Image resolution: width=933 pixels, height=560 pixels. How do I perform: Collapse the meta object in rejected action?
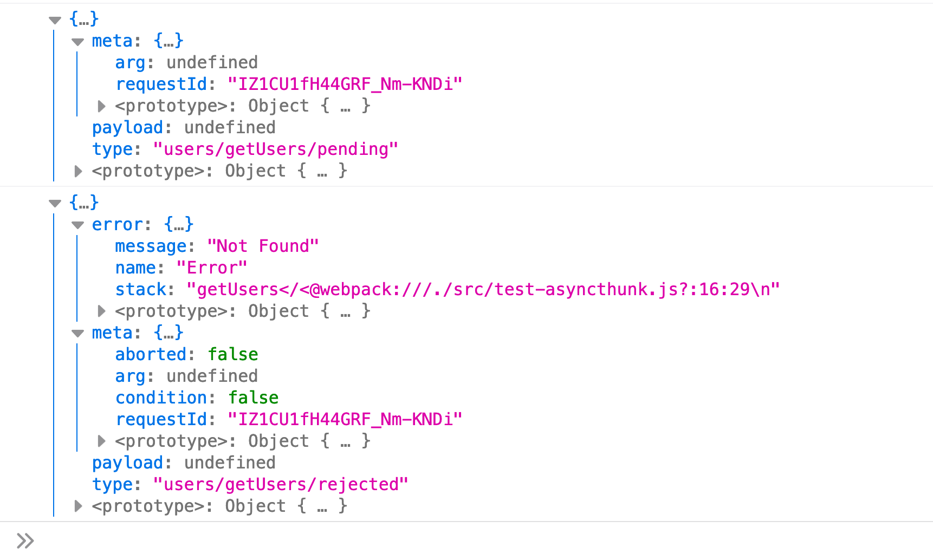coord(78,334)
